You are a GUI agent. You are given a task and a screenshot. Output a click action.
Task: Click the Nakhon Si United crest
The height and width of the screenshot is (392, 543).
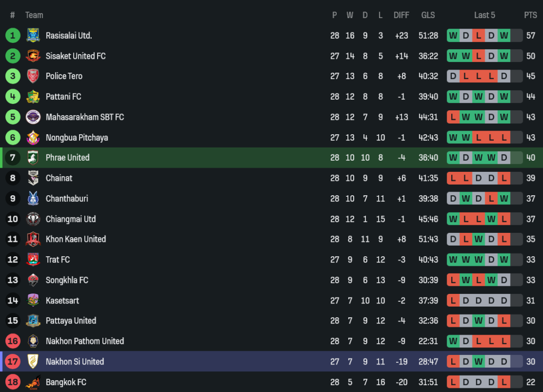click(x=33, y=362)
